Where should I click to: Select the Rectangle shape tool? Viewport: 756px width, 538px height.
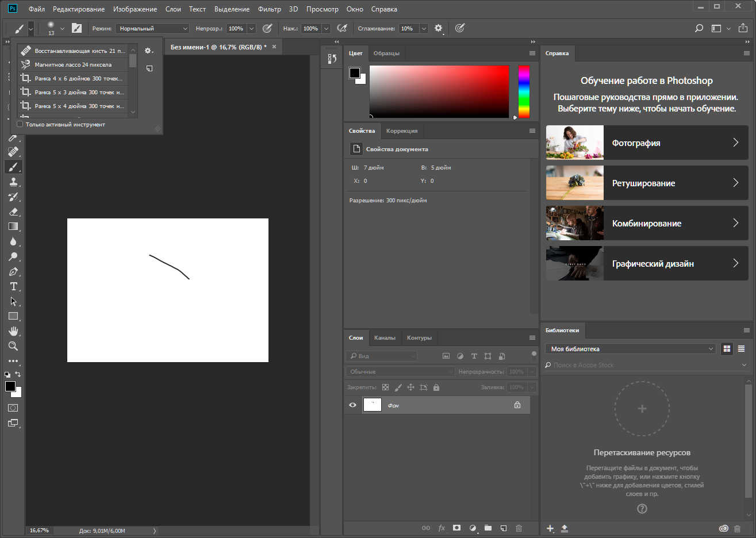click(13, 316)
